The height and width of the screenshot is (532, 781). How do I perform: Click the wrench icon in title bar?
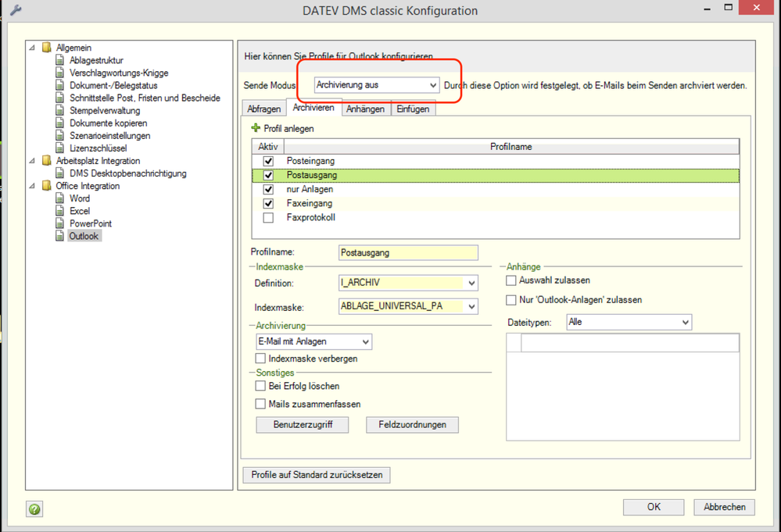click(x=16, y=10)
